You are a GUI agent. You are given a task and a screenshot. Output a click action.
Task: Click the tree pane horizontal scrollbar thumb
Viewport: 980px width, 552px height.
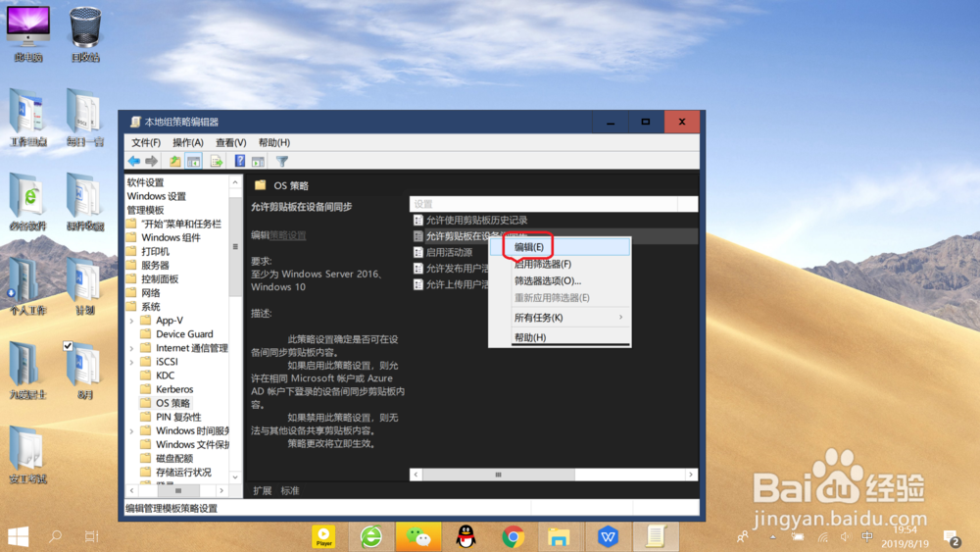click(178, 491)
